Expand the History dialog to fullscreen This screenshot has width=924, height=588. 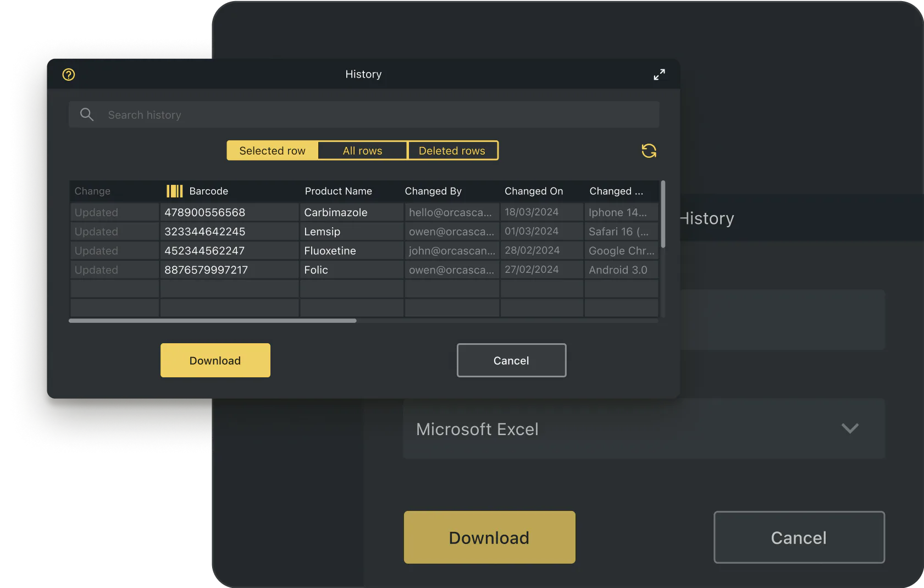(x=659, y=74)
